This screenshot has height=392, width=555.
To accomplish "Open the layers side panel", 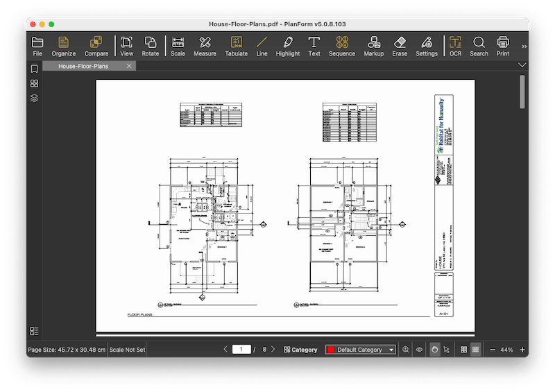I will pyautogui.click(x=34, y=98).
